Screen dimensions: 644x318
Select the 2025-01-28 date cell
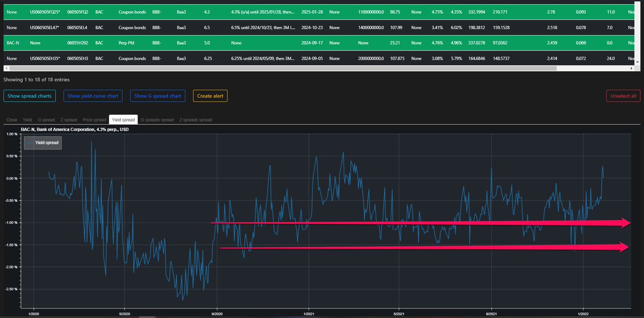312,11
